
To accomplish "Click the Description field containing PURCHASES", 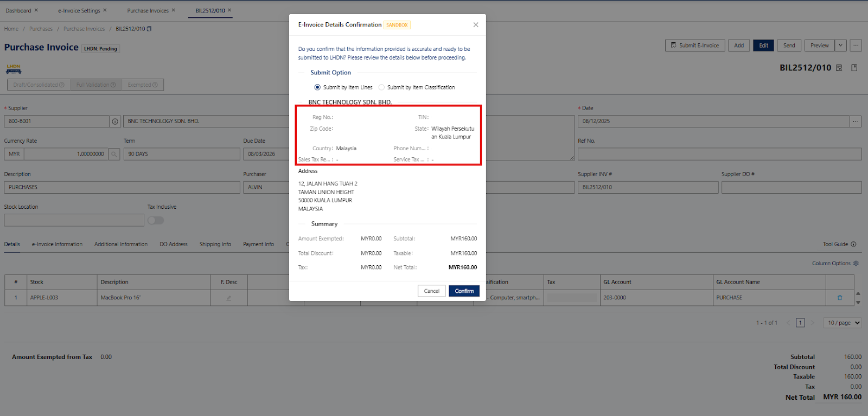I will [122, 187].
